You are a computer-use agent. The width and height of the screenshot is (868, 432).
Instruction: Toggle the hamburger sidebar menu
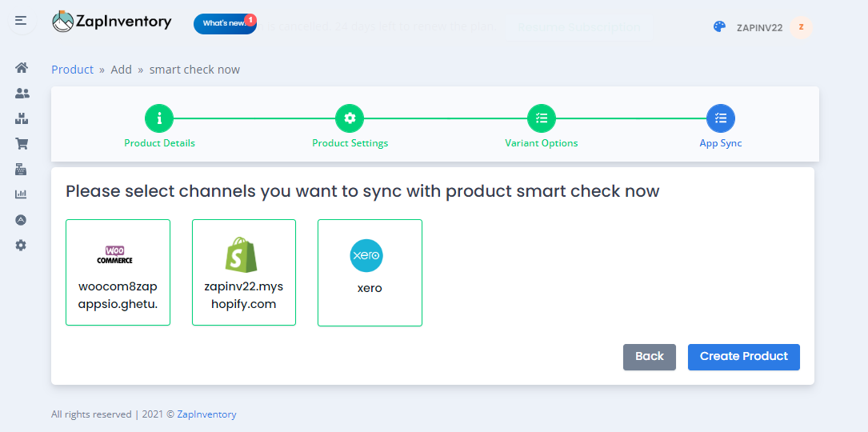(21, 21)
